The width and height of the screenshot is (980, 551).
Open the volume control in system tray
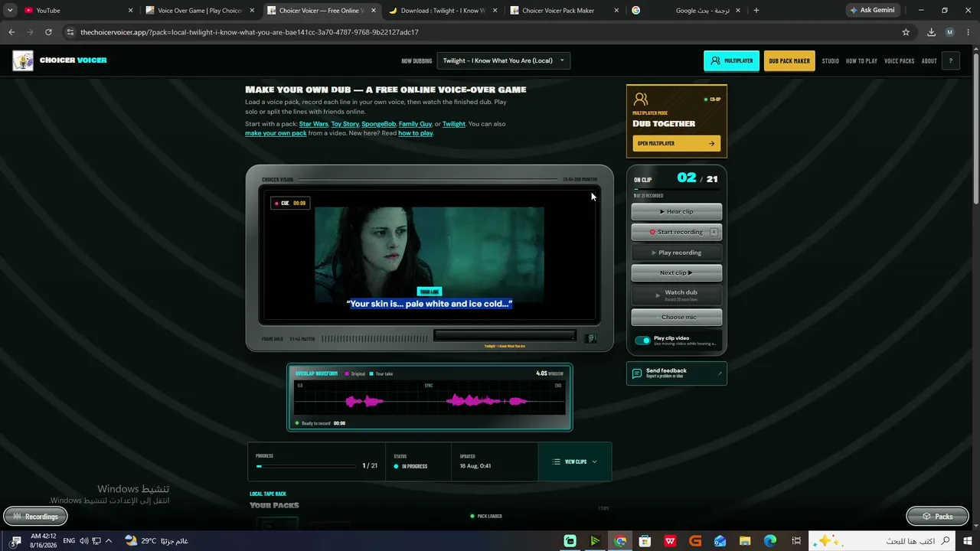tap(84, 541)
